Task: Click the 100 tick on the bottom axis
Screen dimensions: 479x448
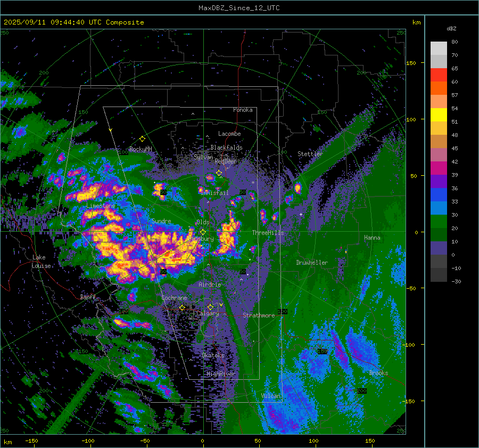Action: (313, 441)
